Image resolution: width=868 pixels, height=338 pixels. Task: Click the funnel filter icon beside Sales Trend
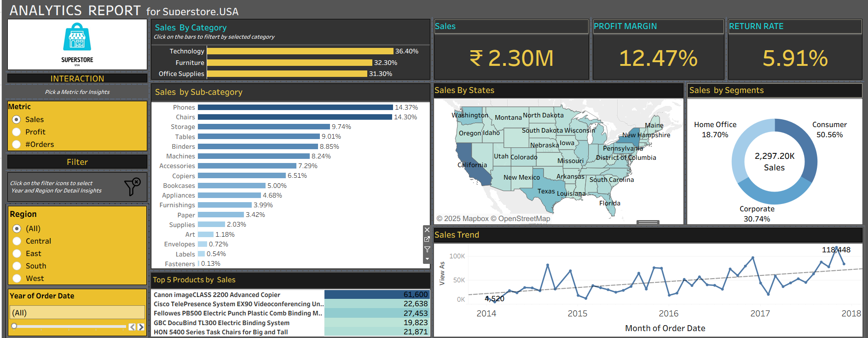coord(427,249)
